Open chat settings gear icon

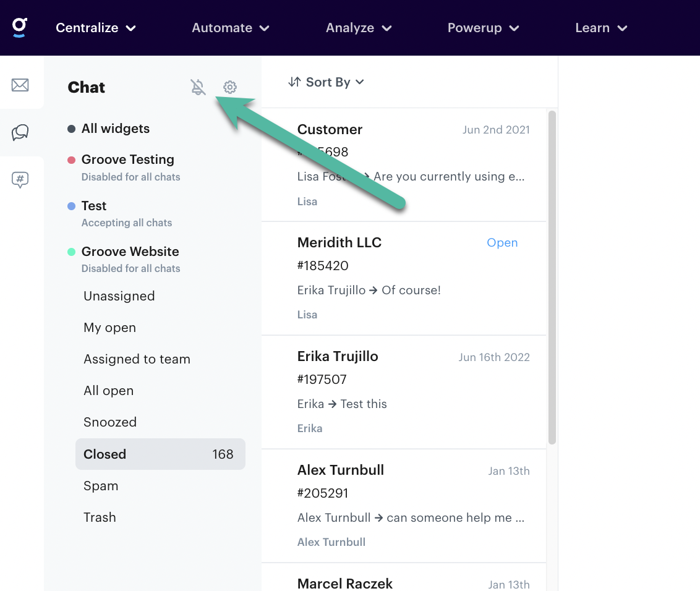click(x=230, y=87)
